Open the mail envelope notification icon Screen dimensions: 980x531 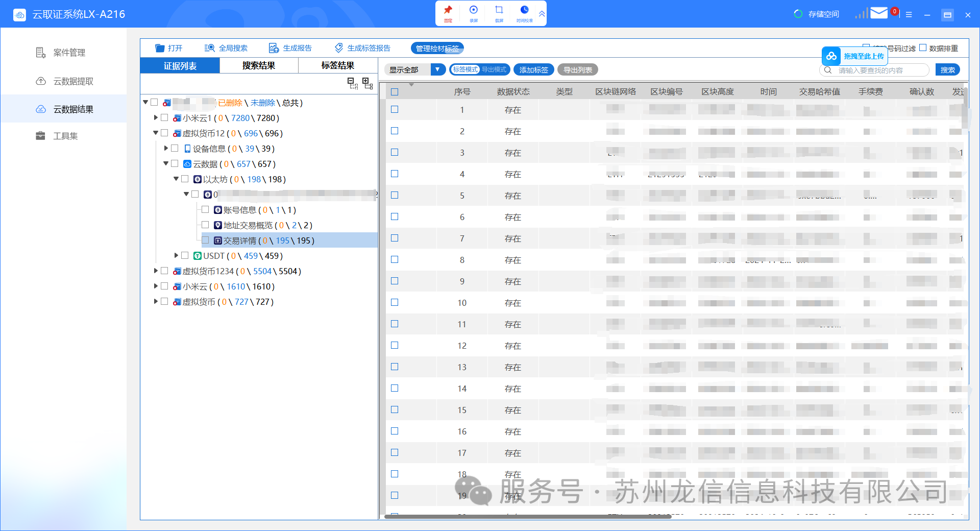coord(878,13)
